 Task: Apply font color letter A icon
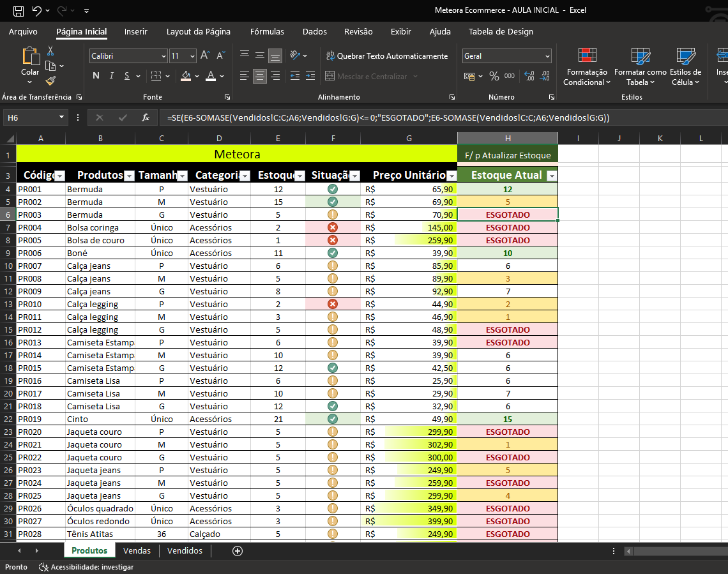(211, 75)
